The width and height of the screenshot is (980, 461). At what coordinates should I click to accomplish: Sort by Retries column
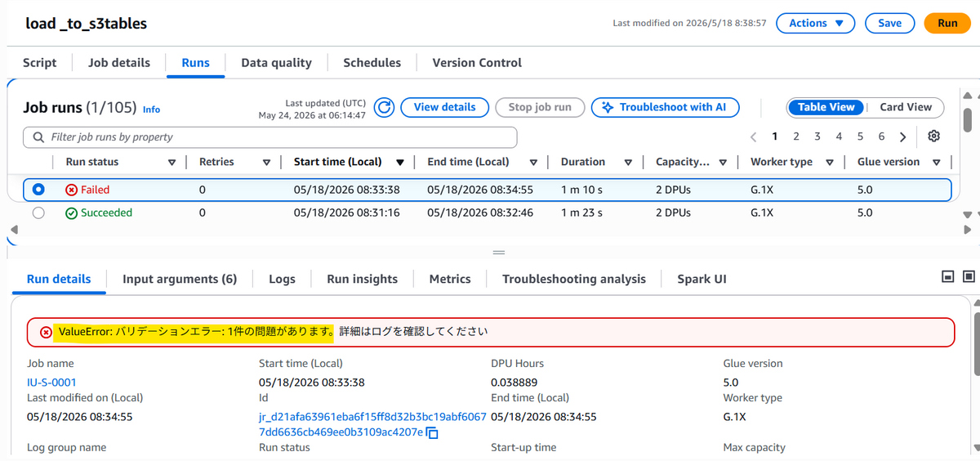pyautogui.click(x=266, y=162)
